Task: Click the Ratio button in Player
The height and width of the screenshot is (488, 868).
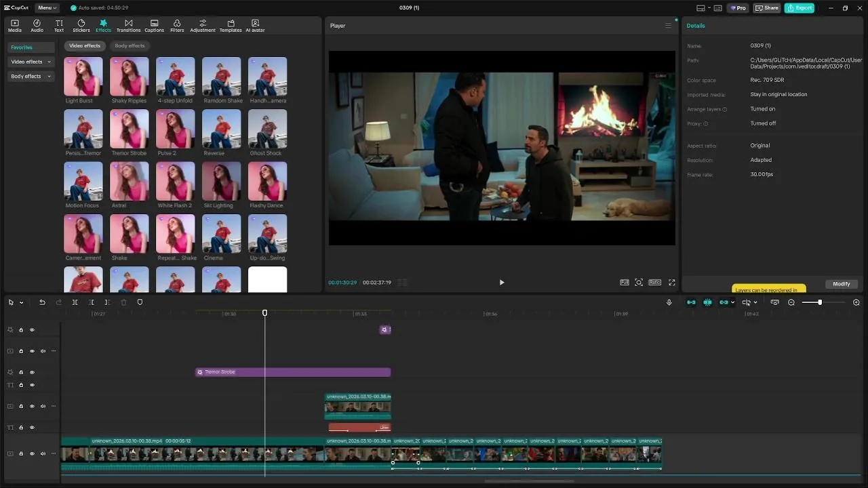Action: tap(654, 283)
